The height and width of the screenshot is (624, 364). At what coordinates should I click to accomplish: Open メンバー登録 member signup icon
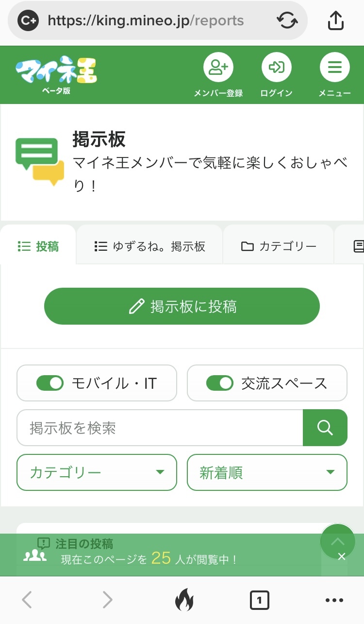click(x=218, y=68)
